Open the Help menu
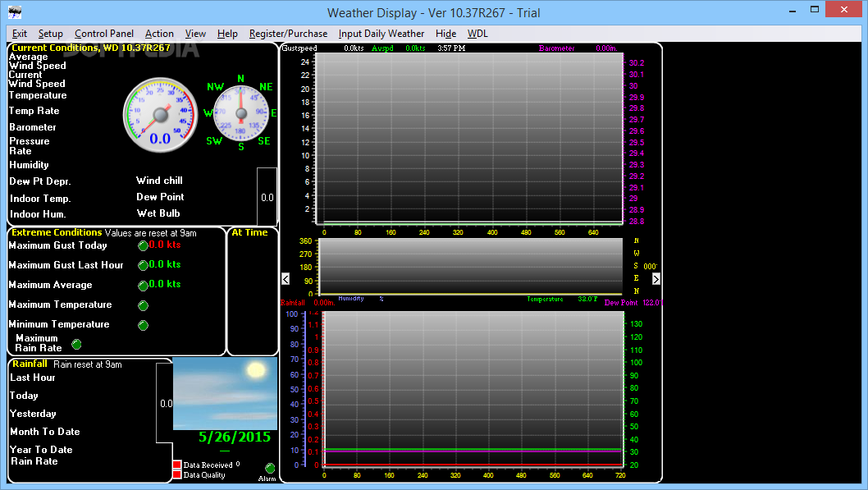Screen dimensions: 868x490 pyautogui.click(x=227, y=34)
